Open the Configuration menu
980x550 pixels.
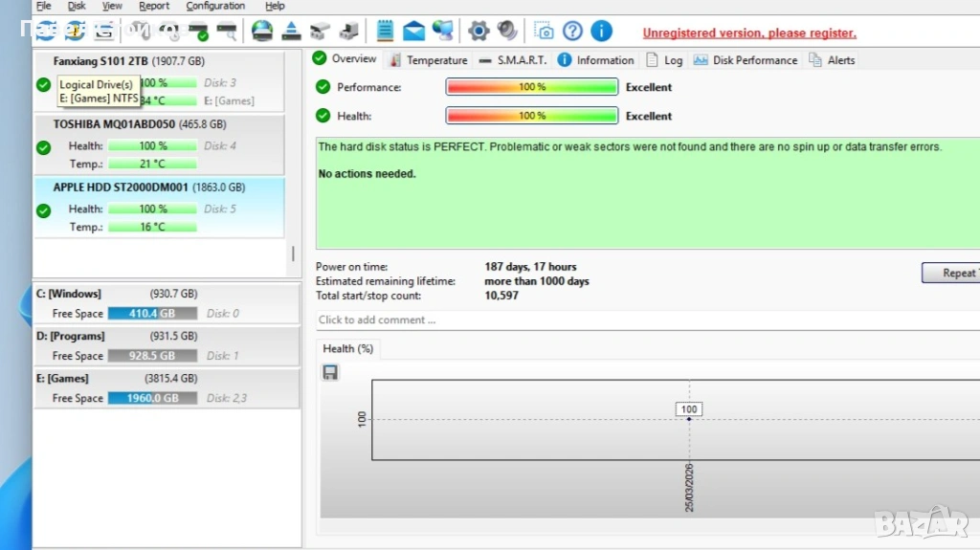point(215,6)
